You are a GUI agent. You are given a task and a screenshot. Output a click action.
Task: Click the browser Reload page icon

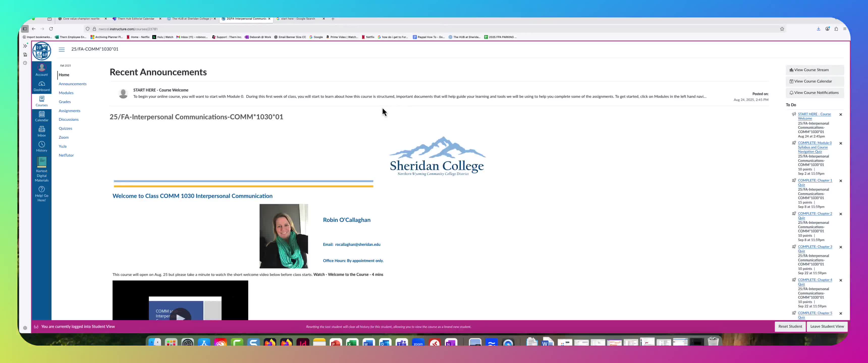click(x=51, y=29)
